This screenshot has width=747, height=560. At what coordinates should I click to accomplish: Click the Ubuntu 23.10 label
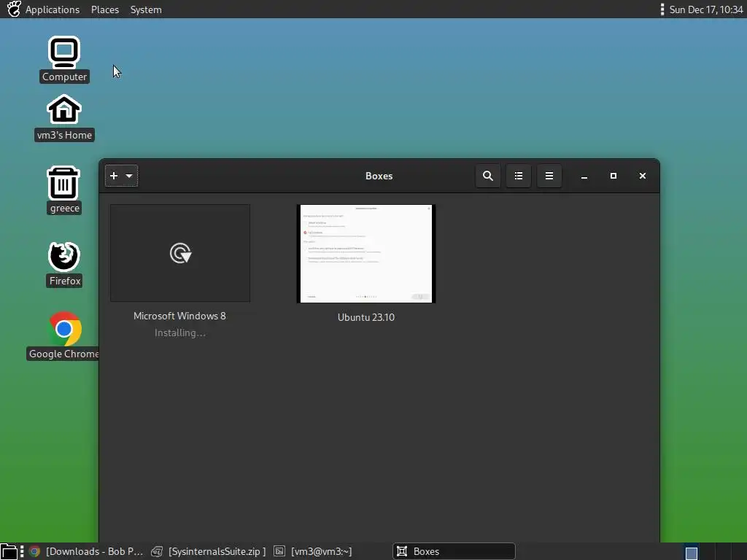[x=366, y=317]
